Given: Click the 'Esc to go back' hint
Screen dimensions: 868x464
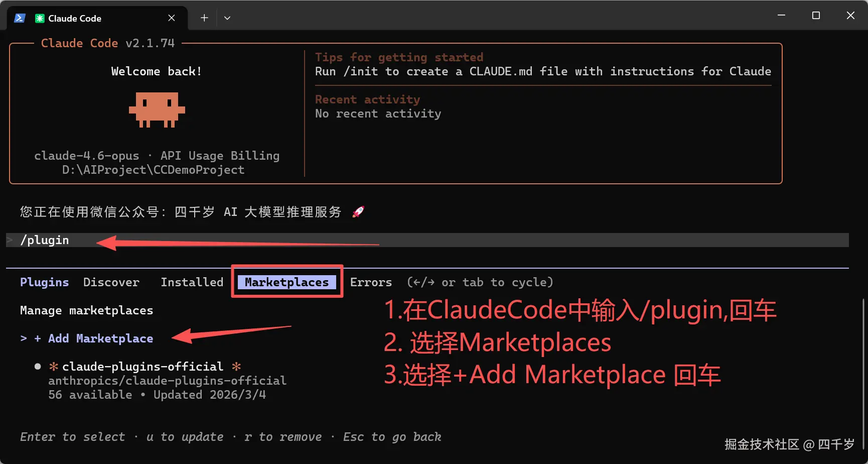Looking at the screenshot, I should pos(392,437).
